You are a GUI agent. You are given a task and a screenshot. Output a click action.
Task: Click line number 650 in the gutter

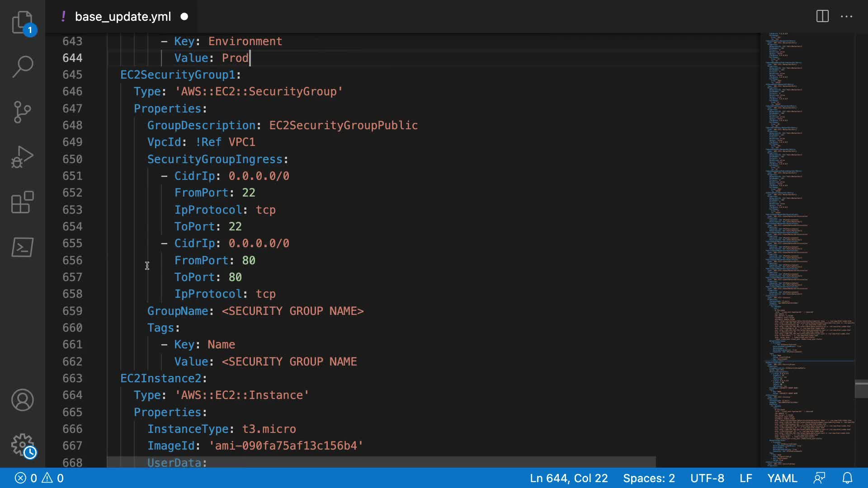tap(72, 159)
